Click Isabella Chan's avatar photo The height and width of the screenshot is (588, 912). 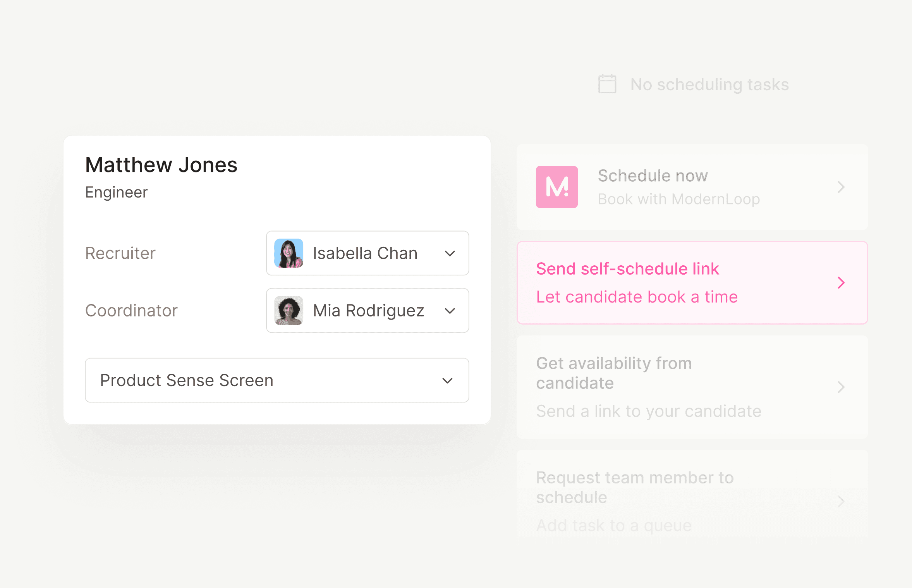click(x=289, y=253)
